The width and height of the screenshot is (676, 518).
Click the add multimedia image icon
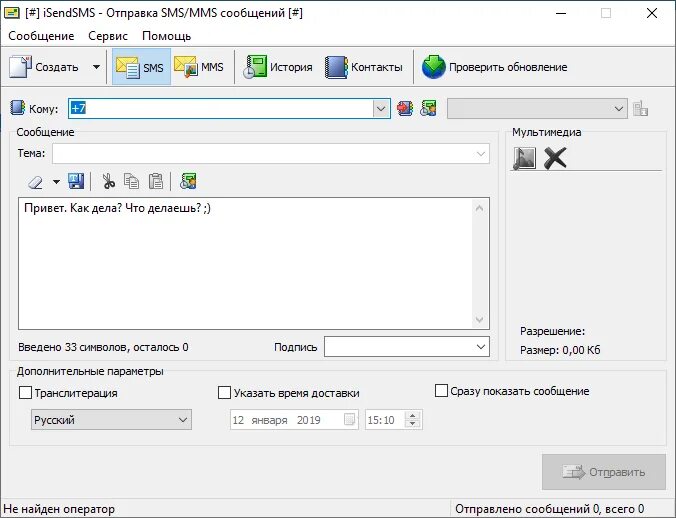(525, 158)
